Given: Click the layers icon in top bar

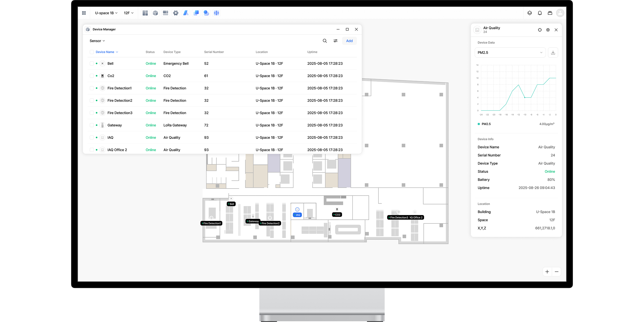Looking at the screenshot, I should 530,13.
